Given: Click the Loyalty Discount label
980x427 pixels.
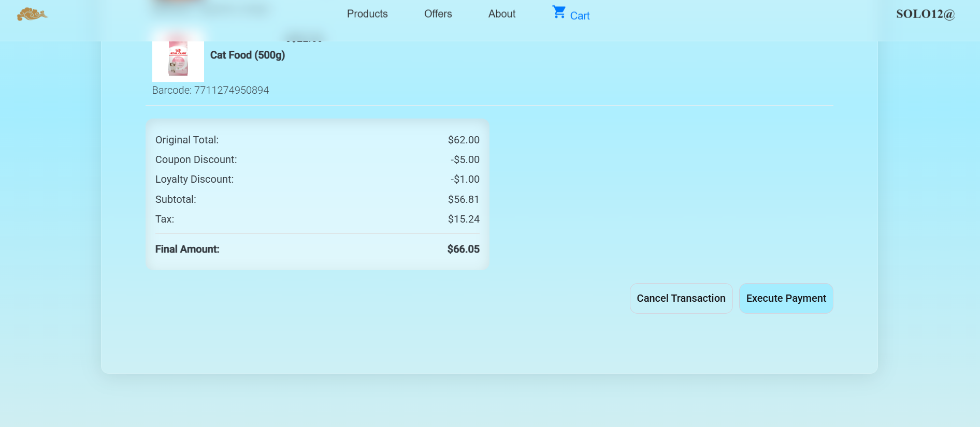Looking at the screenshot, I should [194, 179].
